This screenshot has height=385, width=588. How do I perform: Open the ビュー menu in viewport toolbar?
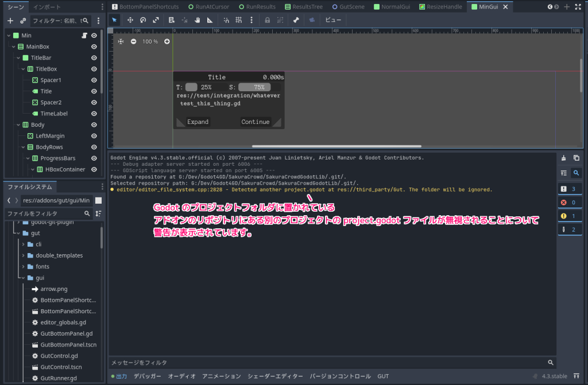tap(333, 20)
